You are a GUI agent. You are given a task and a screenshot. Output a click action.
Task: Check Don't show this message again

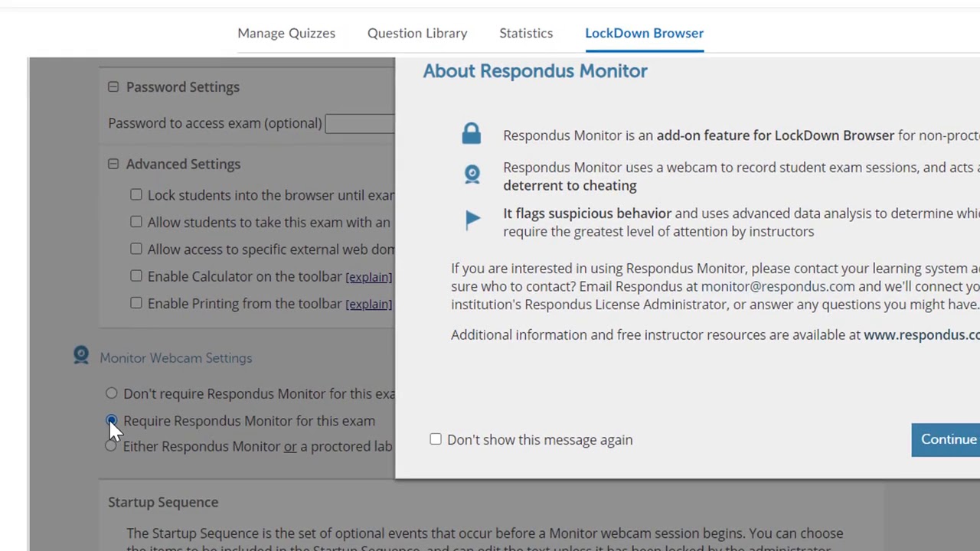436,439
